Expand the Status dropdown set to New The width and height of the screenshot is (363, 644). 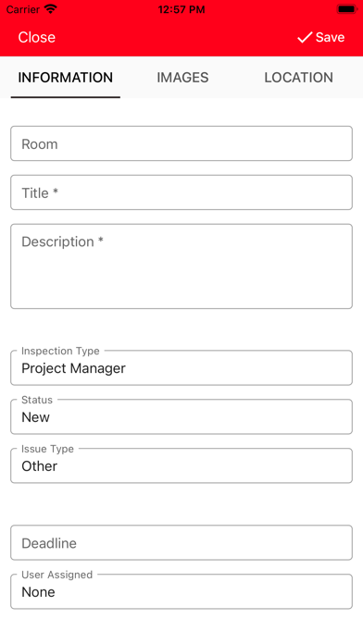pyautogui.click(x=181, y=416)
